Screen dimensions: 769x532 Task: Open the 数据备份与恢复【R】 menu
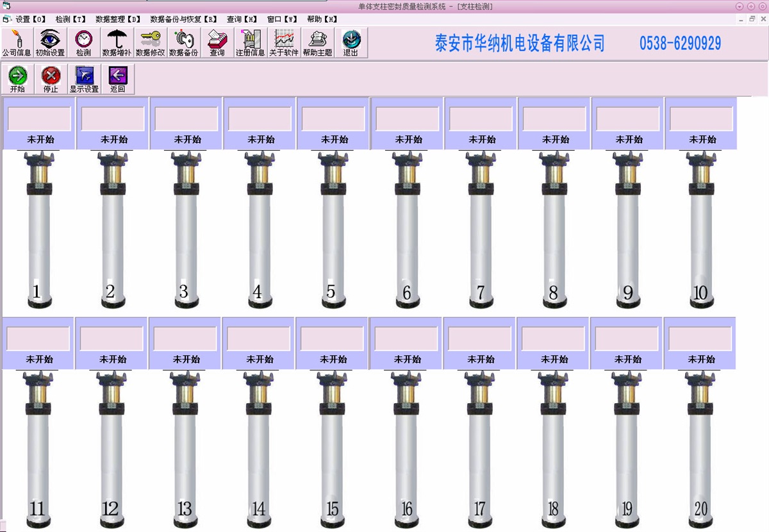coord(183,19)
